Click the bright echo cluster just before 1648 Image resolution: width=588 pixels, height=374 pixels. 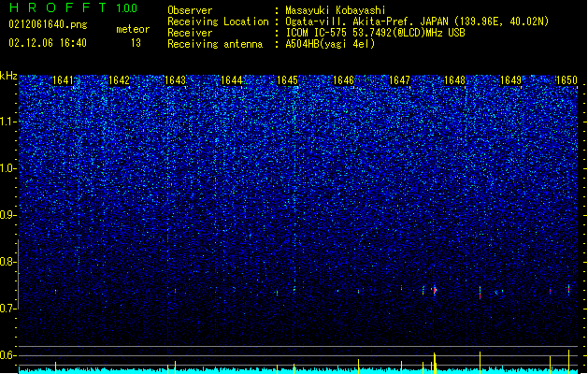click(x=435, y=290)
